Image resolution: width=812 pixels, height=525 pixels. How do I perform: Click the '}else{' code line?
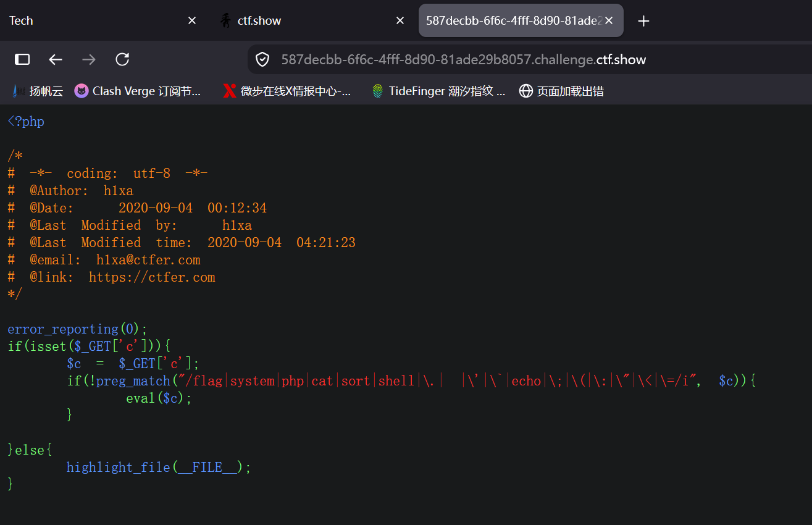click(30, 450)
